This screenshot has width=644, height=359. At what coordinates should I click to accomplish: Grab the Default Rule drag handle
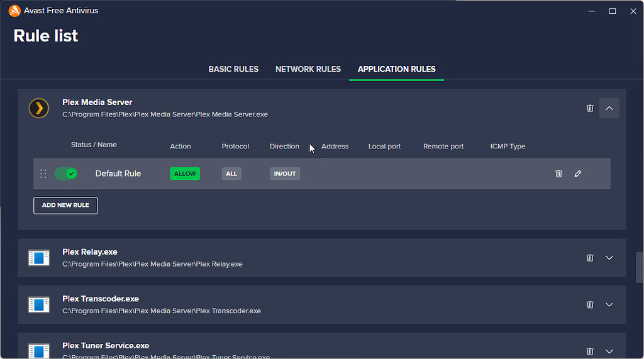tap(43, 174)
